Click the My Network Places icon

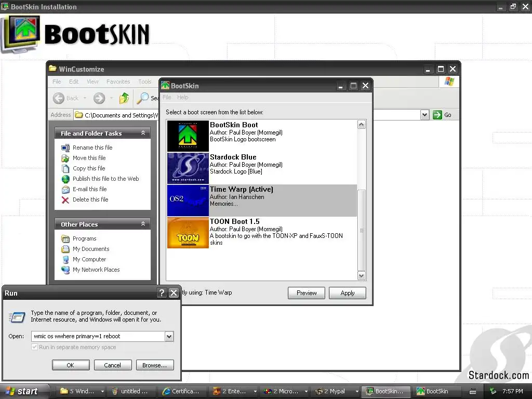(x=65, y=270)
